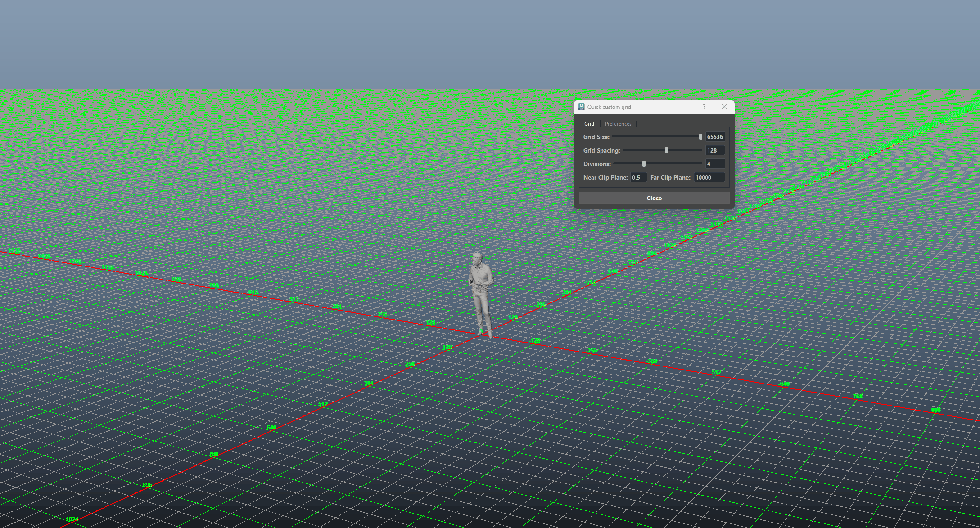Image resolution: width=980 pixels, height=528 pixels.
Task: Click the Grid Spacing slider handle
Action: [x=666, y=150]
